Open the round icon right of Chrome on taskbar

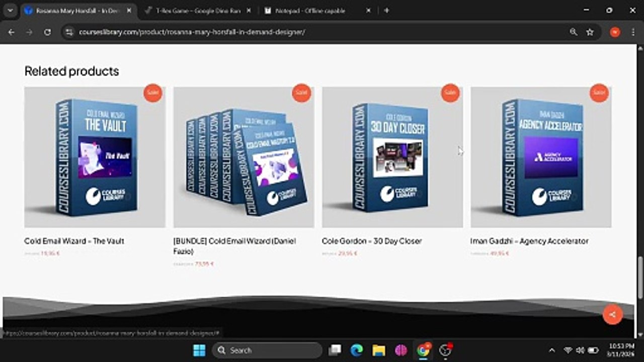tap(445, 350)
